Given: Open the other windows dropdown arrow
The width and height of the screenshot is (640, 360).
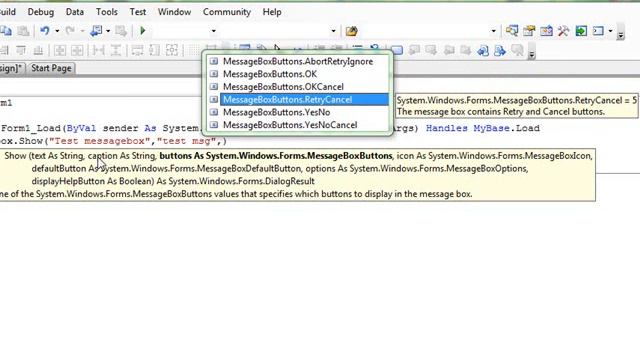Looking at the screenshot, I should [x=610, y=31].
